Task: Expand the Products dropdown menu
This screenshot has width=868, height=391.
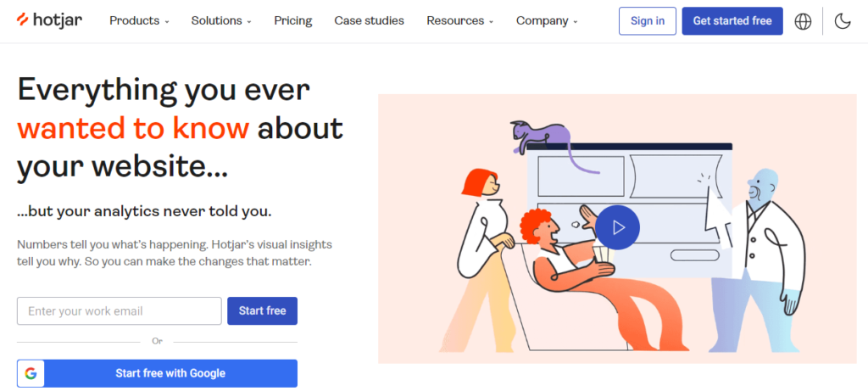Action: pyautogui.click(x=140, y=21)
